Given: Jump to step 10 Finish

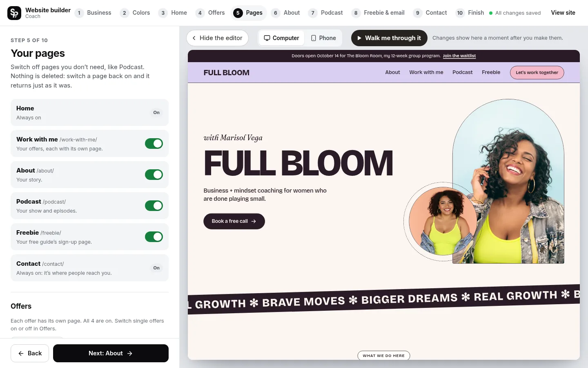Looking at the screenshot, I should tap(470, 13).
